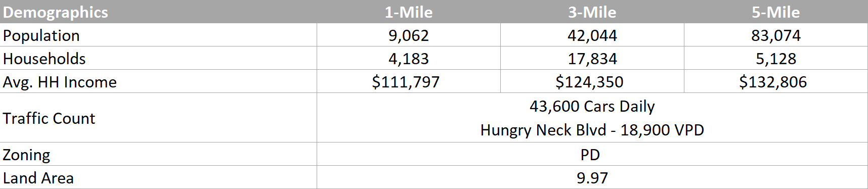Select the 43,600 Cars Daily text
The height and width of the screenshot is (189, 868).
[592, 106]
